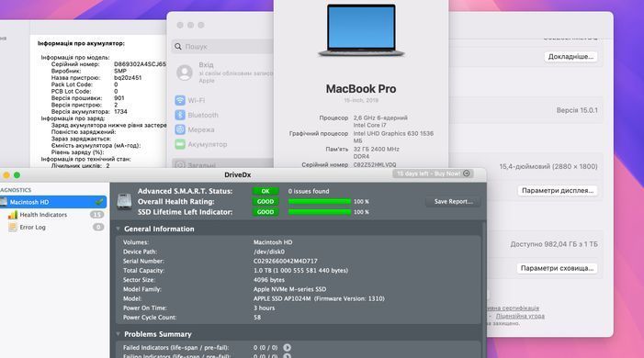
Task: Click the Мережа globe icon in Settings
Action: pos(180,129)
